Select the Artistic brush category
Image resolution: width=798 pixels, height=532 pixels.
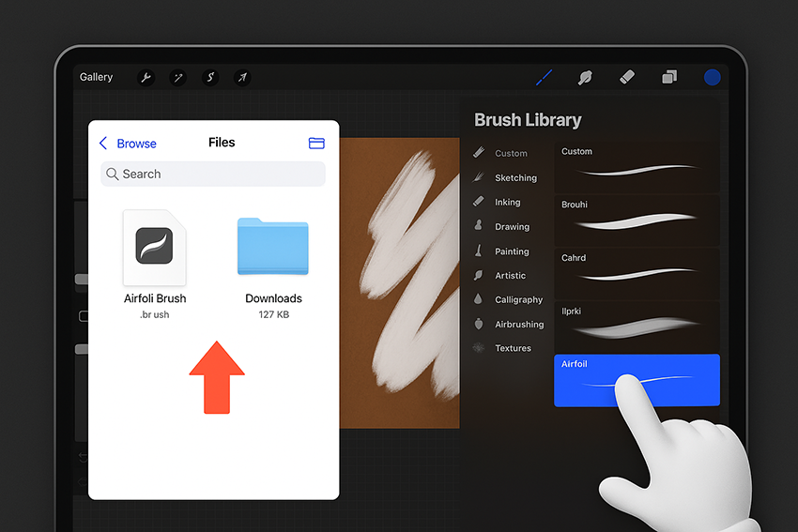coord(510,276)
